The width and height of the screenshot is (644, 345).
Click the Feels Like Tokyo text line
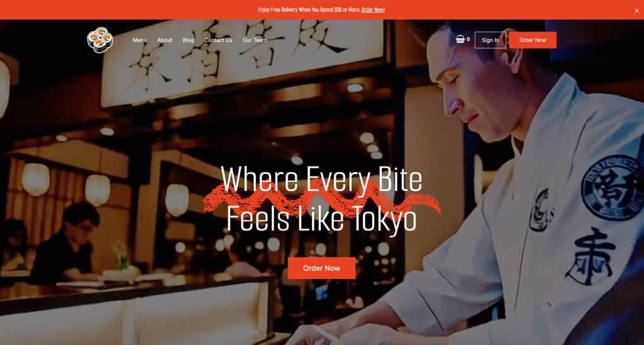[321, 219]
